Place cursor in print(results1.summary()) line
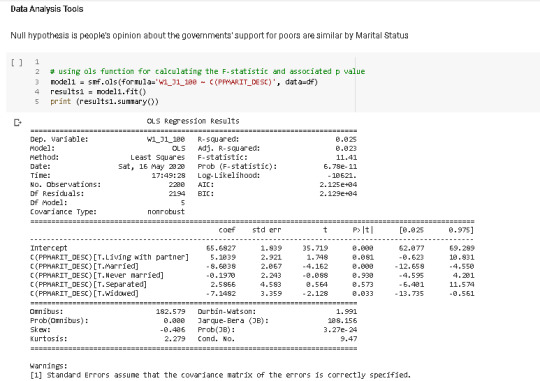 104,101
